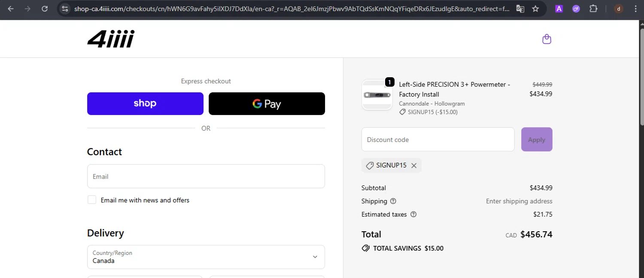
Task: Focus the Discount code field
Action: click(438, 139)
